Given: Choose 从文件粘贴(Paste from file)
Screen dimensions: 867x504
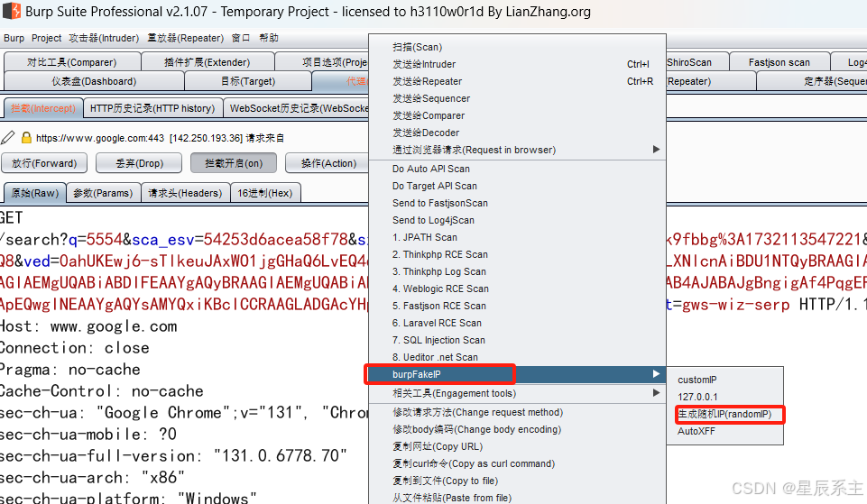Looking at the screenshot, I should [x=517, y=498].
